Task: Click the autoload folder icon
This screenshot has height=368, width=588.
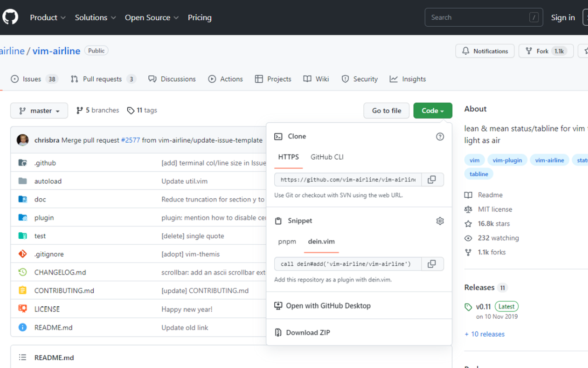Action: tap(23, 181)
